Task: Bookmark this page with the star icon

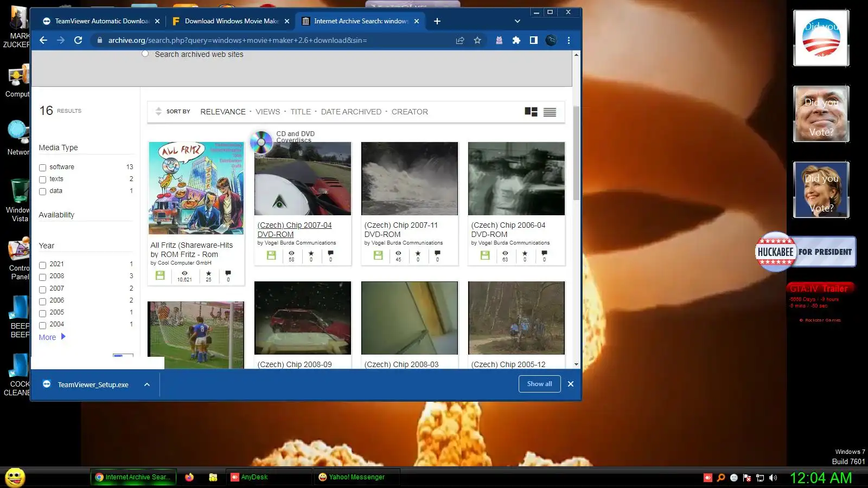Action: point(477,40)
